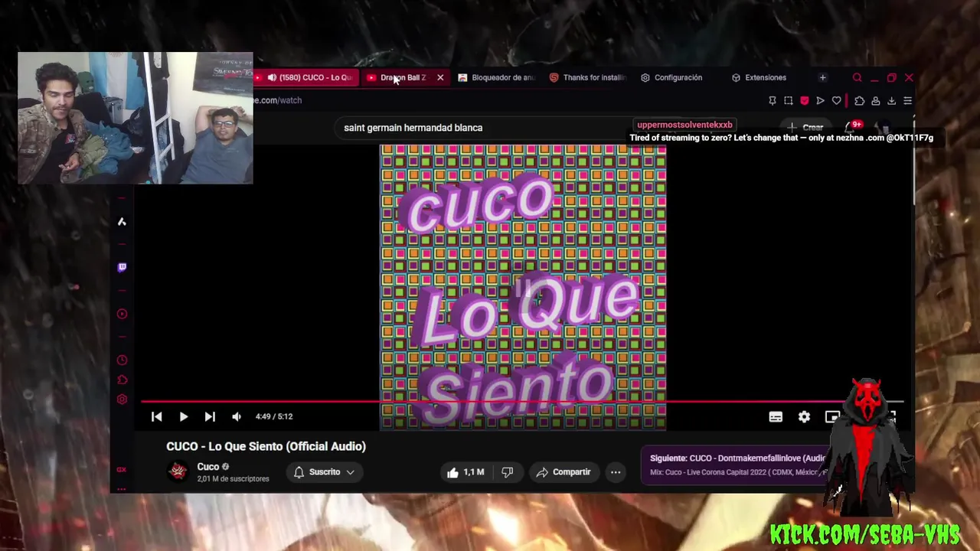Open Cuco channel avatar
Screen dimensions: 980x551
tap(178, 471)
